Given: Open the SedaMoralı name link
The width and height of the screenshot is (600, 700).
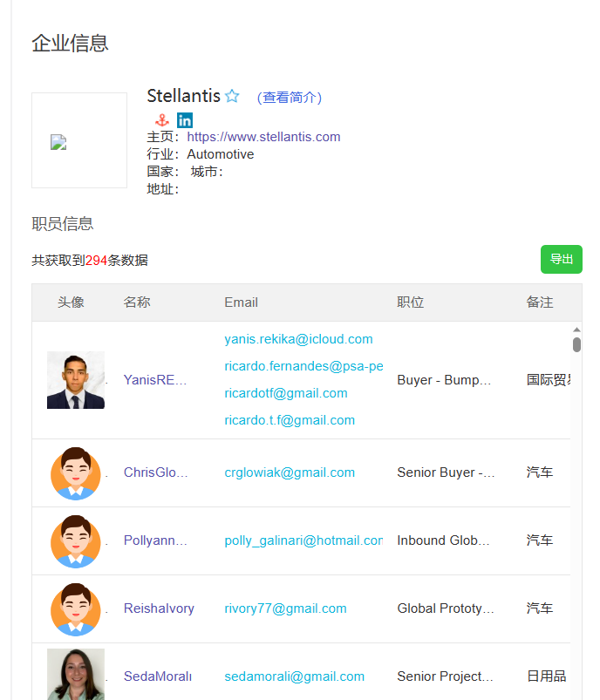Looking at the screenshot, I should coord(158,676).
